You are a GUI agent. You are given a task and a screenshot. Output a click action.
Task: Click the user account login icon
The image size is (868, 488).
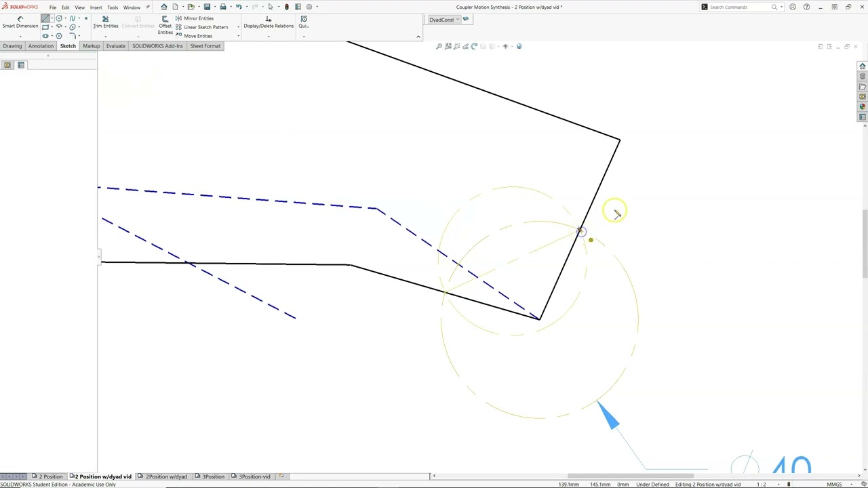[793, 7]
